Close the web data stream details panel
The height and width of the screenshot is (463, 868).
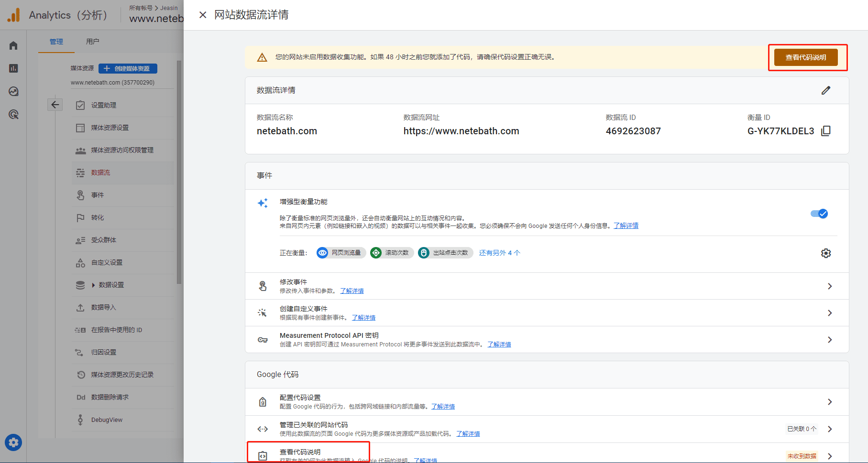tap(203, 15)
